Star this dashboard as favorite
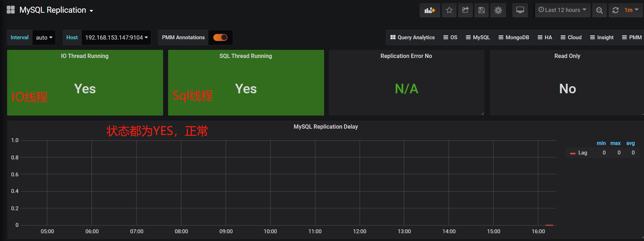This screenshot has width=644, height=241. 449,10
